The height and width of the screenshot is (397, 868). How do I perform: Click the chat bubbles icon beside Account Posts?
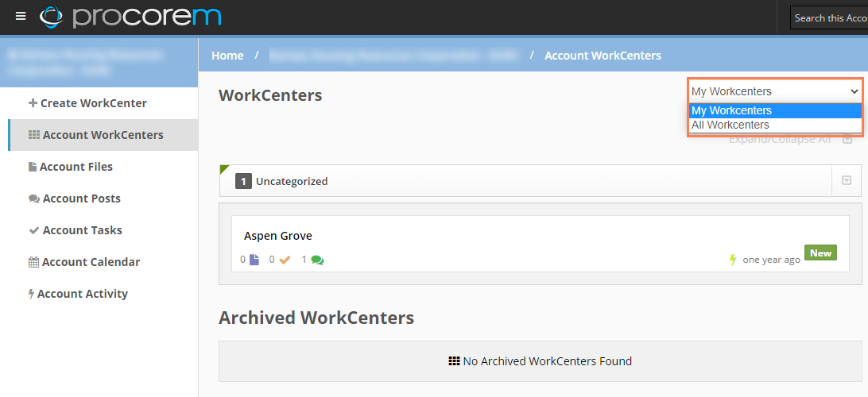click(33, 198)
